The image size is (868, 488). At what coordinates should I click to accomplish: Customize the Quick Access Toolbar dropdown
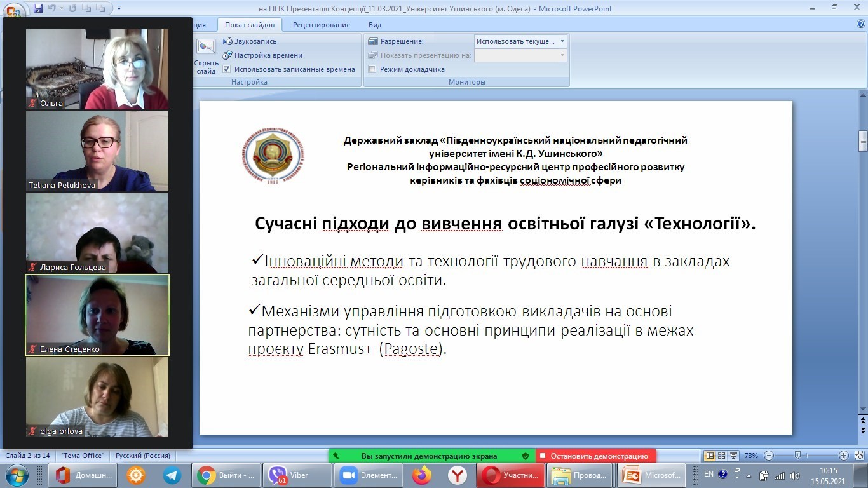(x=119, y=9)
